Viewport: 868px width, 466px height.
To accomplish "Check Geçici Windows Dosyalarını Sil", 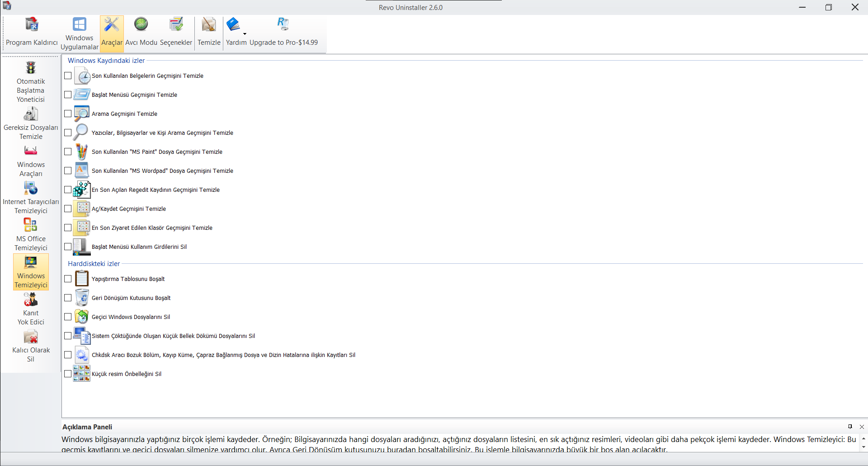I will tap(68, 317).
